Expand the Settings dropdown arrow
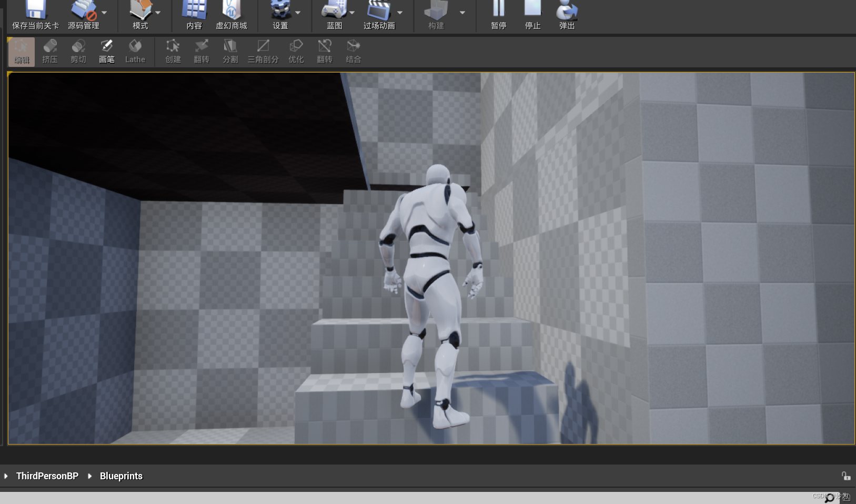 pos(298,12)
